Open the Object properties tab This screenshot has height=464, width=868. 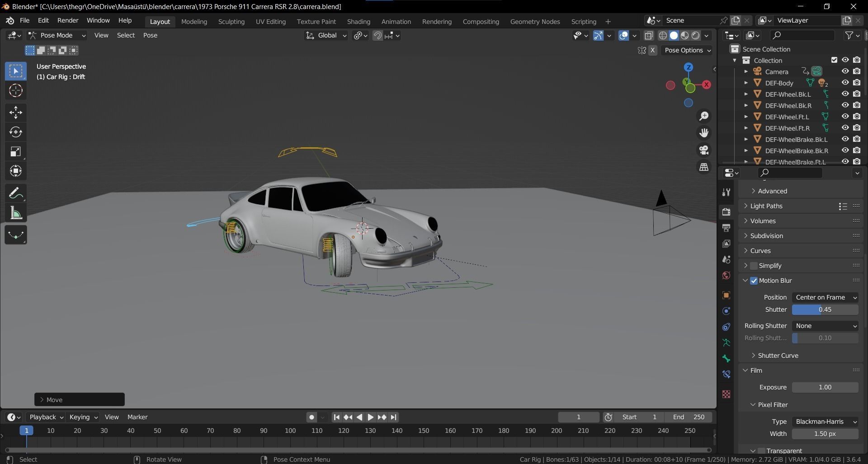tap(726, 295)
